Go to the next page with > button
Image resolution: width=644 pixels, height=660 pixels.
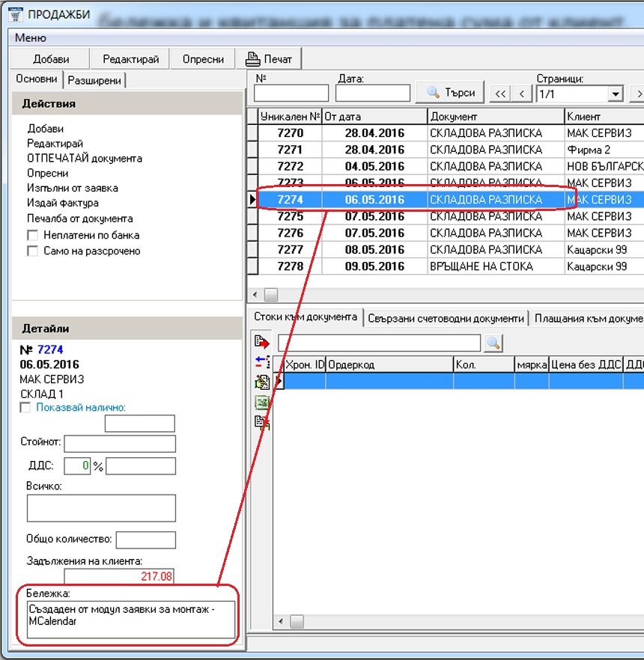(x=638, y=94)
